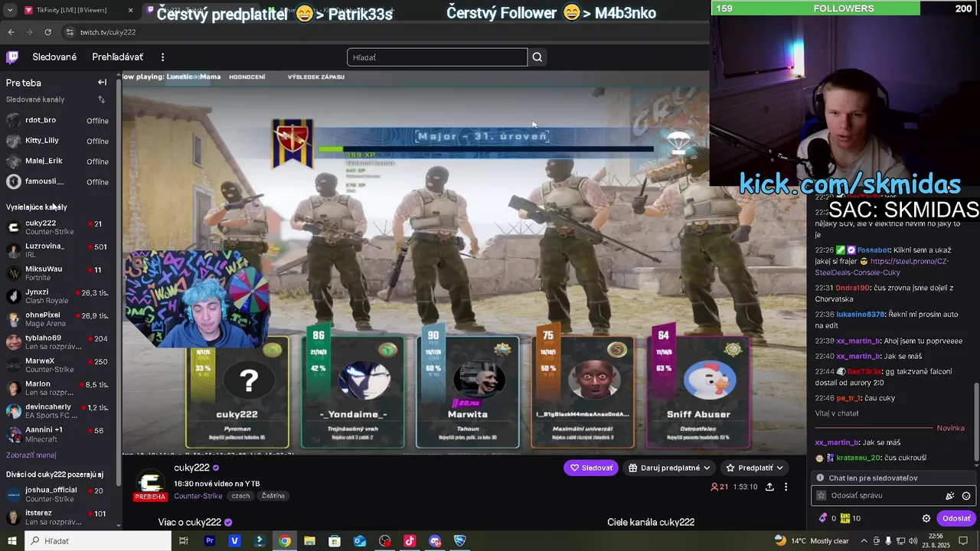The height and width of the screenshot is (551, 980).
Task: Open the Sledované tab
Action: tap(54, 57)
